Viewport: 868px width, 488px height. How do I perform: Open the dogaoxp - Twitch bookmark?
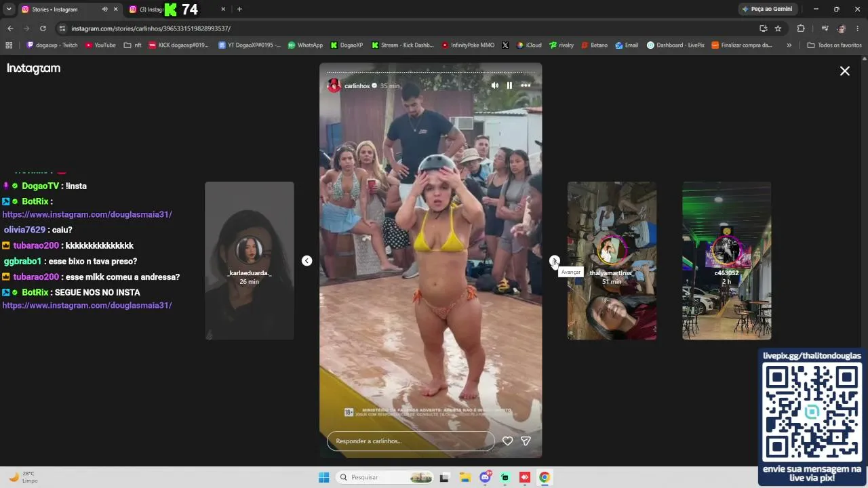click(x=52, y=45)
